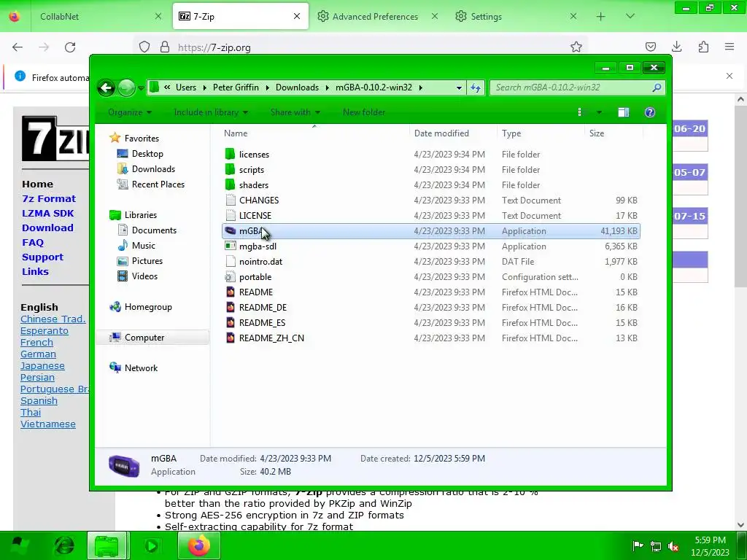The height and width of the screenshot is (560, 747).
Task: Select Homegroup in navigation pane
Action: [148, 307]
